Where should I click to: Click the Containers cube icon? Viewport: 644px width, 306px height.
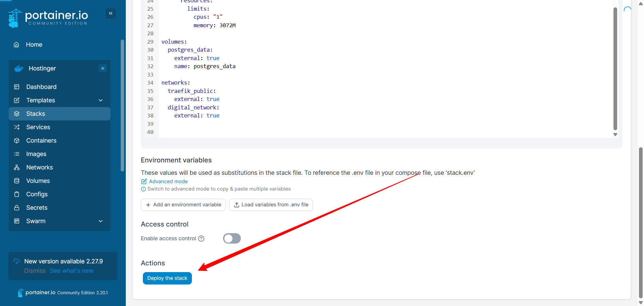click(17, 141)
